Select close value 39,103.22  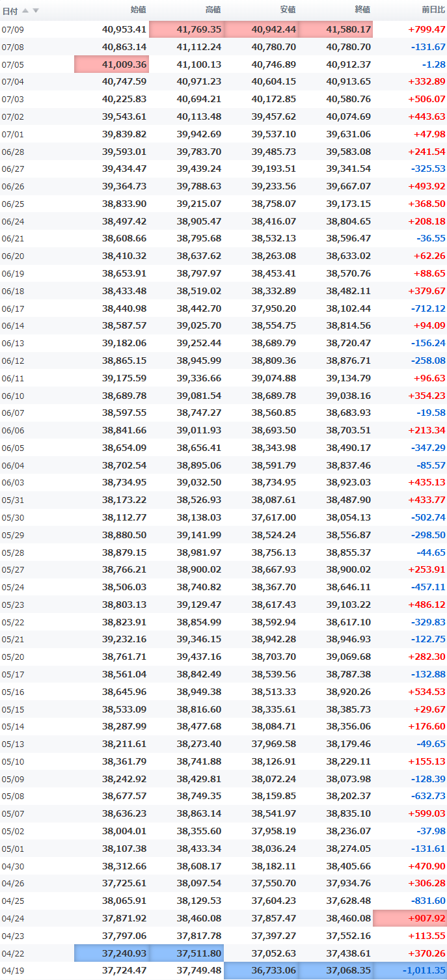(x=349, y=605)
